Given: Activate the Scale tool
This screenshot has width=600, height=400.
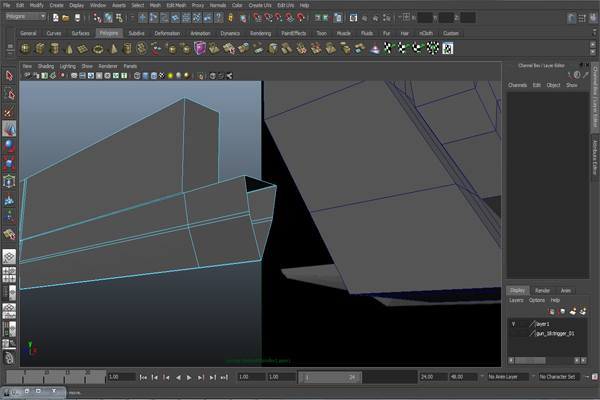Looking at the screenshot, I should click(x=9, y=163).
